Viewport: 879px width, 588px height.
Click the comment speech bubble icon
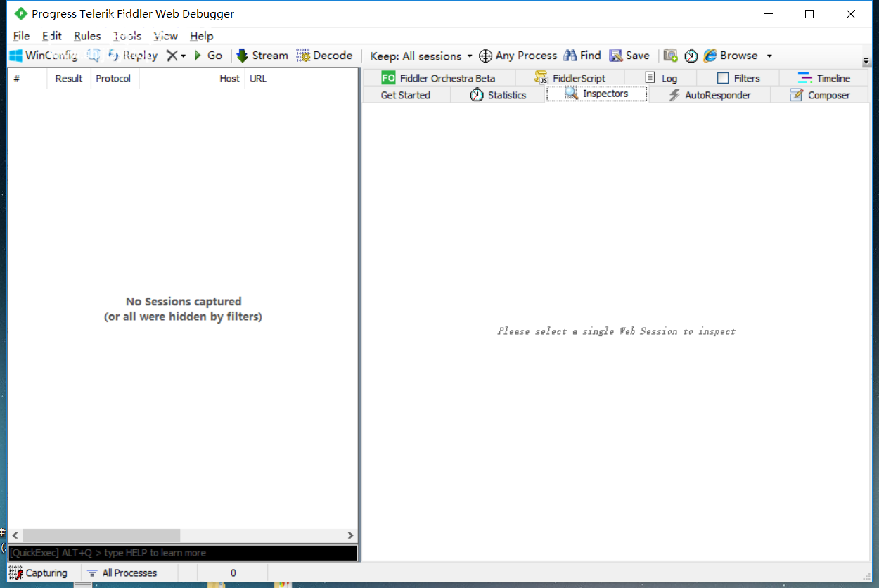pos(94,56)
